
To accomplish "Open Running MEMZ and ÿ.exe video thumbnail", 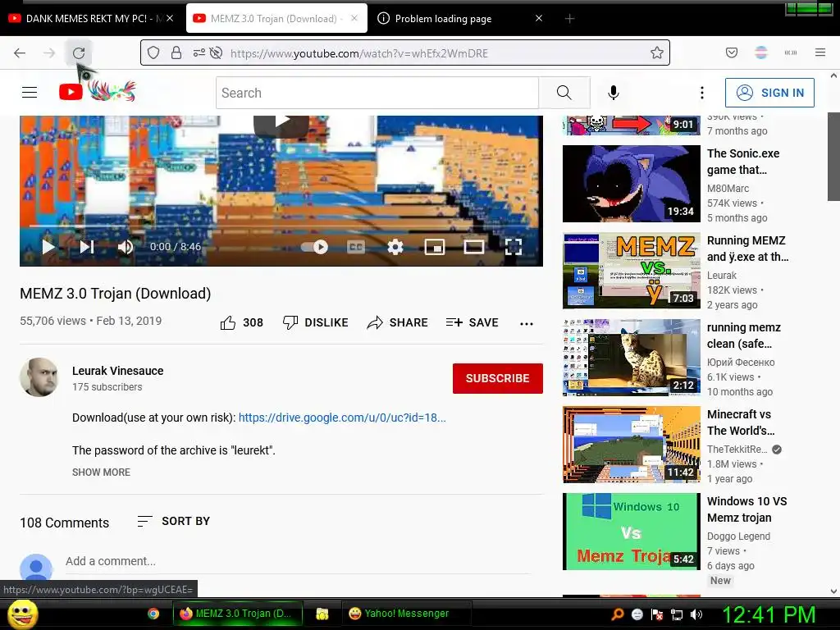I will [x=631, y=271].
